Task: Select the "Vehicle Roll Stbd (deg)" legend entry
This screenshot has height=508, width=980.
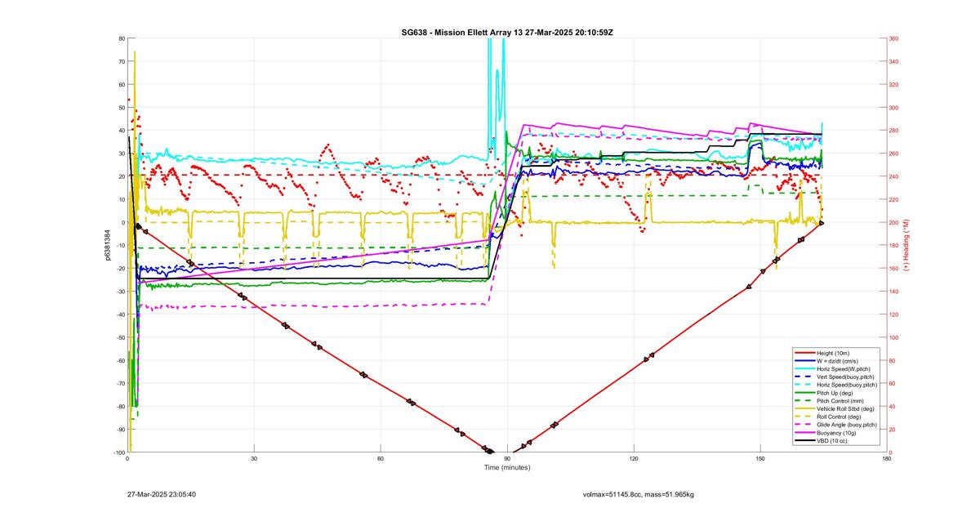Action: 845,408
